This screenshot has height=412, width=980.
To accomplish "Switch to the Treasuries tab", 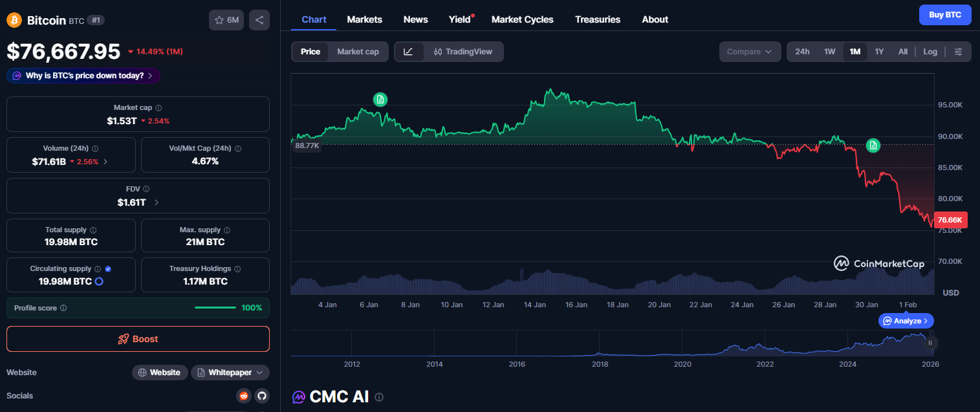I will (598, 19).
